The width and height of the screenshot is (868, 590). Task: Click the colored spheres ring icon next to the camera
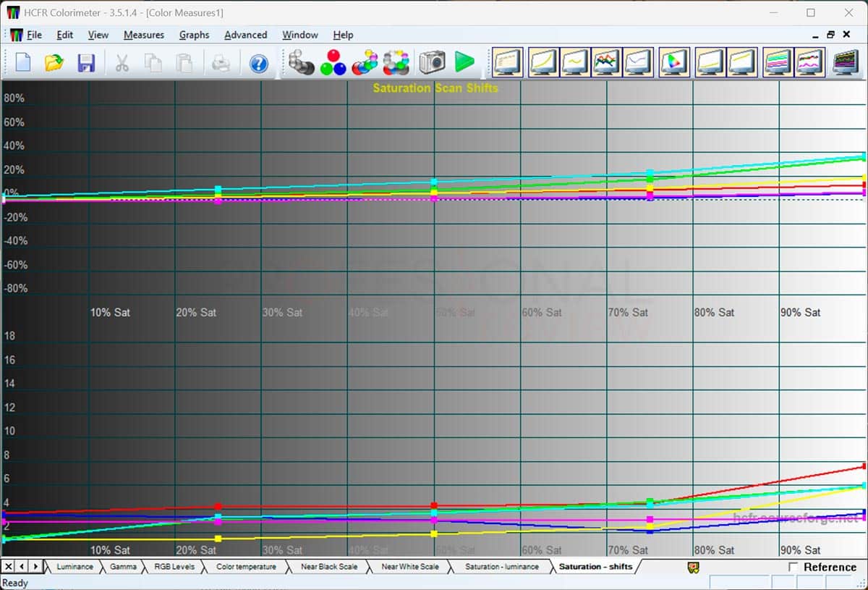tap(396, 63)
